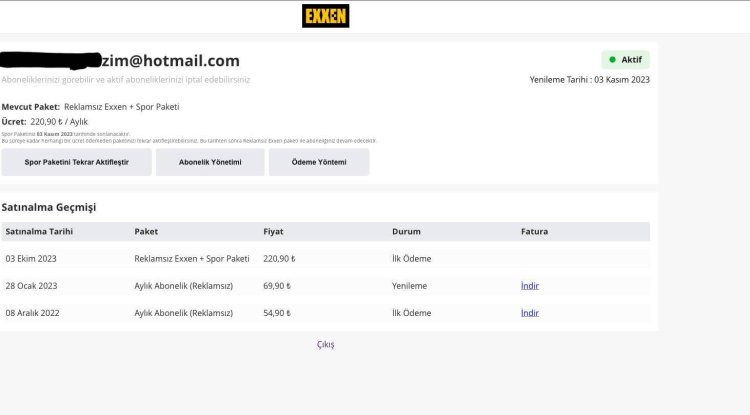
Task: Click the Yenileme status cell in the table
Action: coord(409,286)
